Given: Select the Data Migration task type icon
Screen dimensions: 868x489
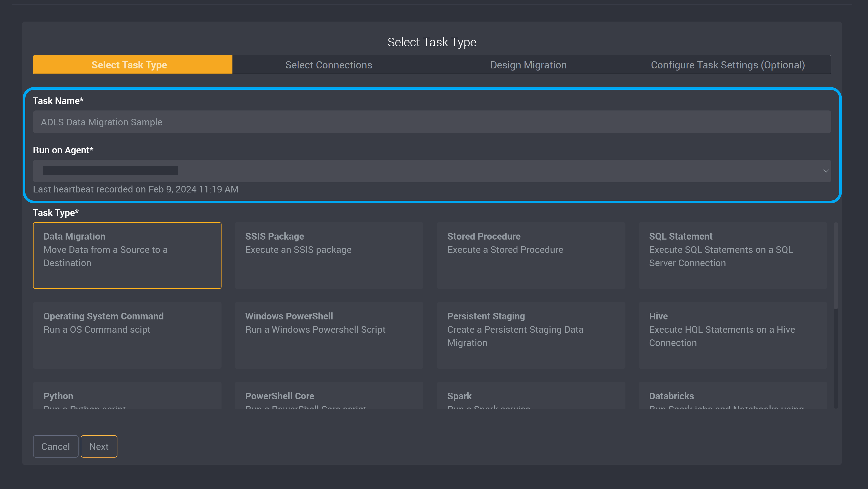Looking at the screenshot, I should click(x=127, y=255).
